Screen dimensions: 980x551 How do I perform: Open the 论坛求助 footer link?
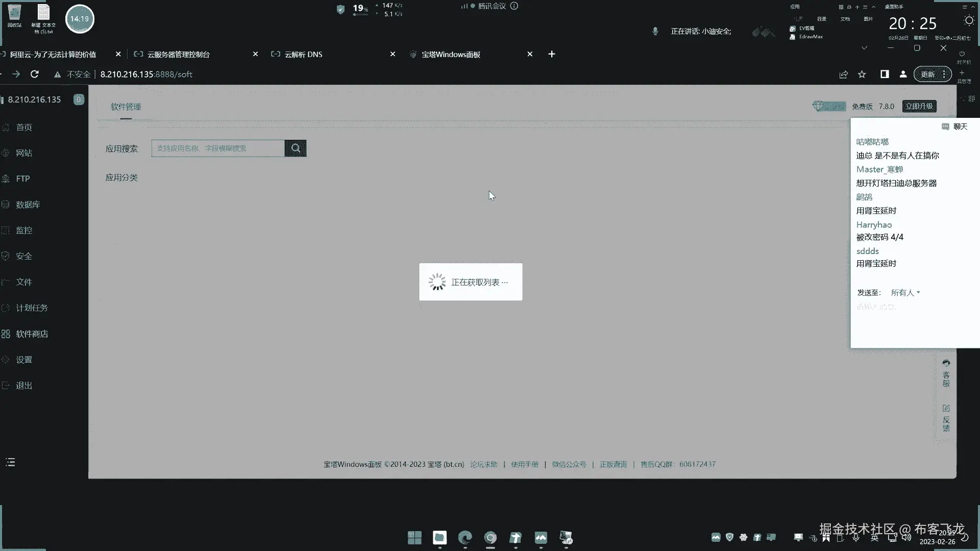(x=483, y=464)
